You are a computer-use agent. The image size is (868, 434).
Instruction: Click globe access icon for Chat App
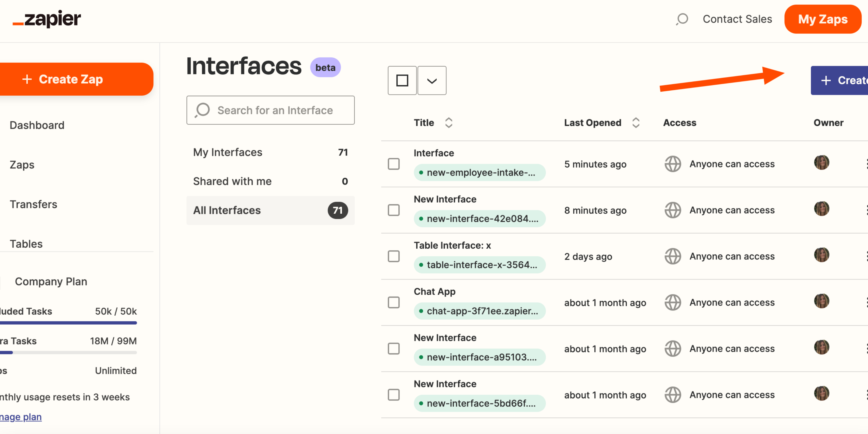coord(672,302)
